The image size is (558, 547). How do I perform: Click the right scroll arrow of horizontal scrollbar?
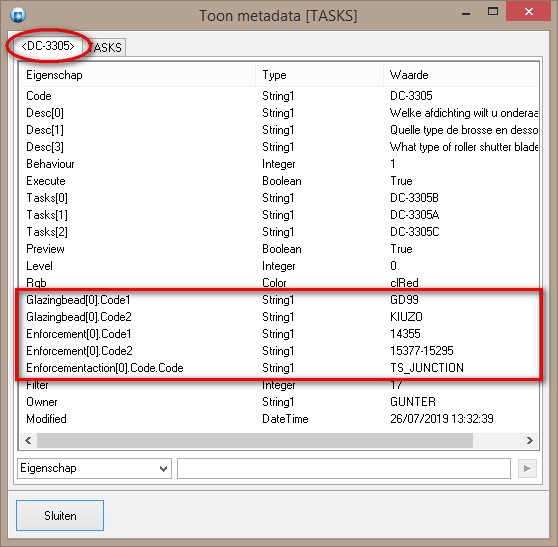pos(530,441)
